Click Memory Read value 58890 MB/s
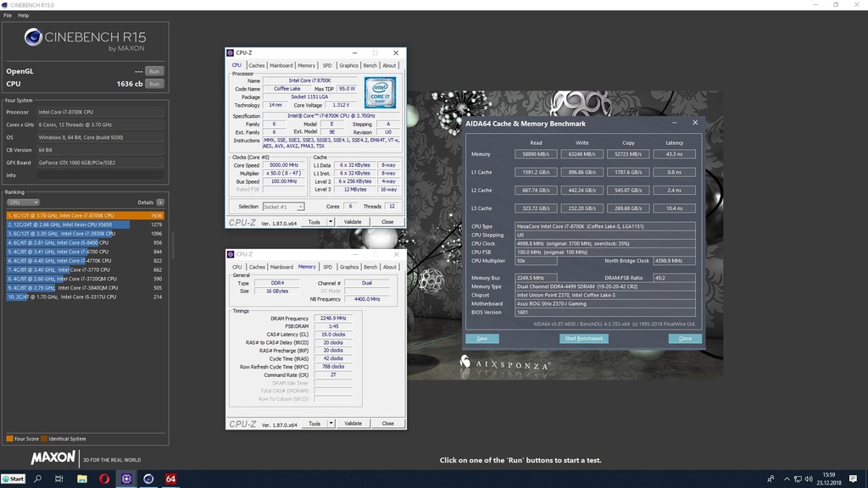Screen dimensions: 868x488 pos(536,154)
